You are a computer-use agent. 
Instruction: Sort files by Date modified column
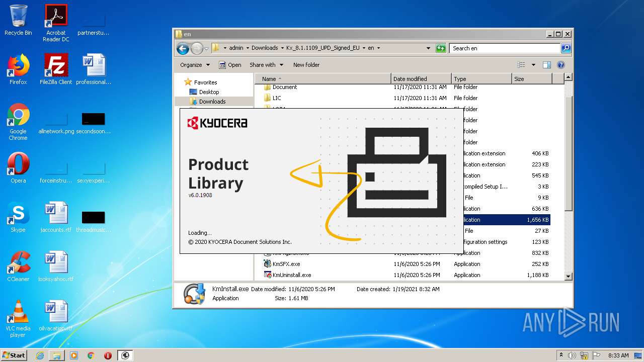click(x=421, y=79)
